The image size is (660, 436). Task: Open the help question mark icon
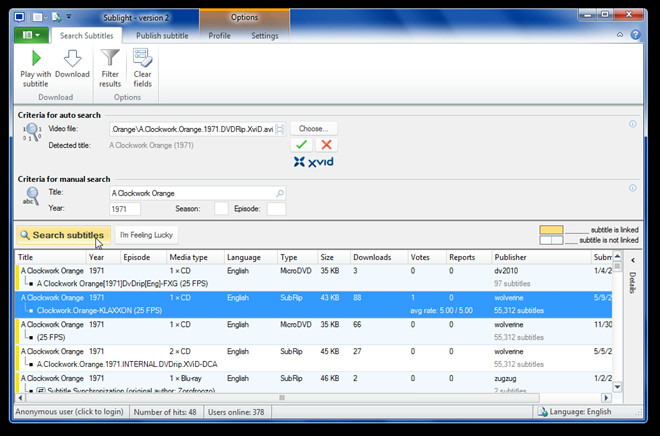(636, 35)
